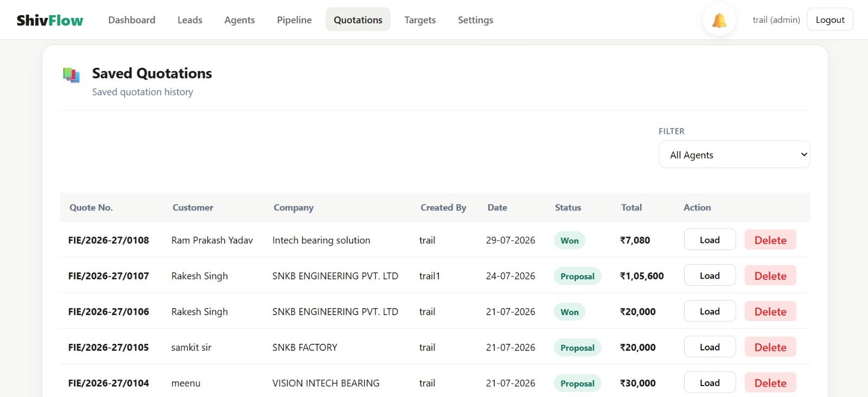Open the Pipeline tab

tap(294, 20)
